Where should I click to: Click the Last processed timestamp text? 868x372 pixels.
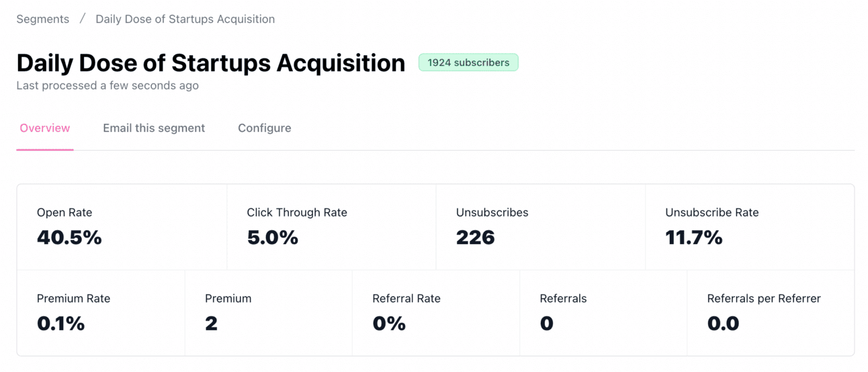[x=107, y=85]
